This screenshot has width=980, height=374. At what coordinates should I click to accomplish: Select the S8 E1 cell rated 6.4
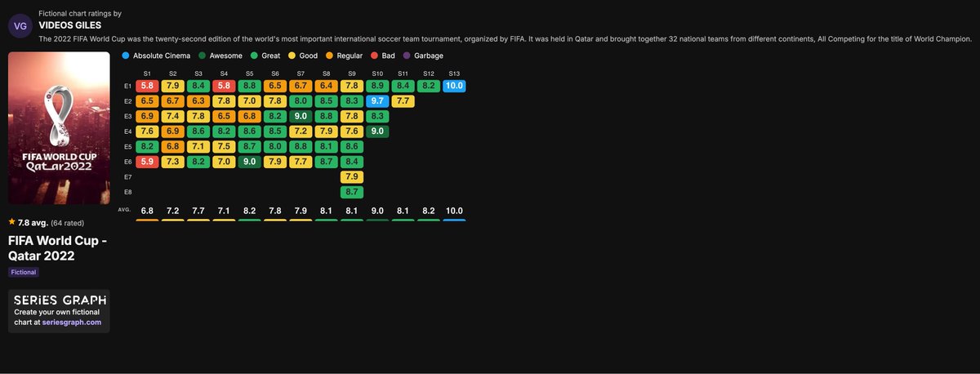click(327, 86)
